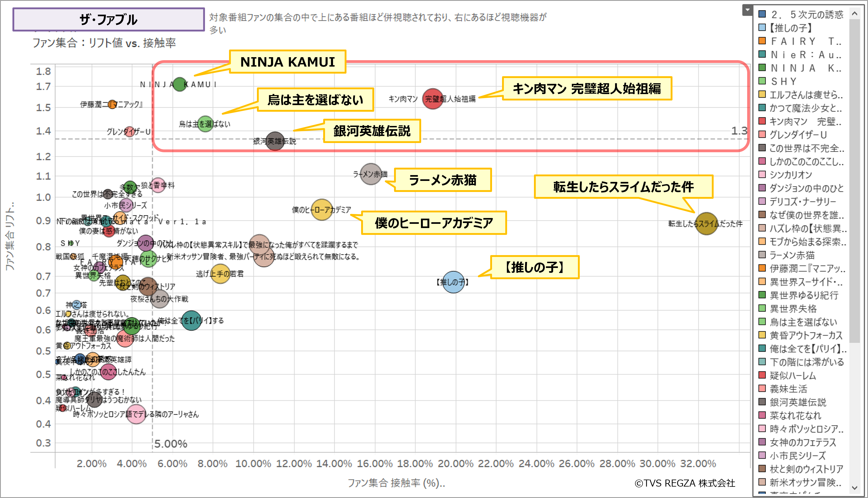868x498 pixels.
Task: Click 異世界ゆるり紀行 legend entry
Action: [x=804, y=295]
